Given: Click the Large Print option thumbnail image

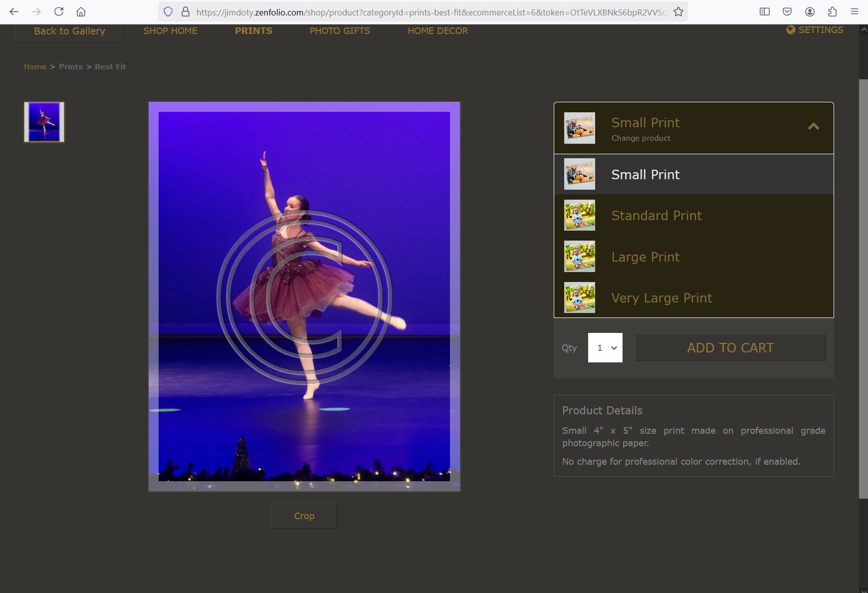Looking at the screenshot, I should tap(580, 257).
